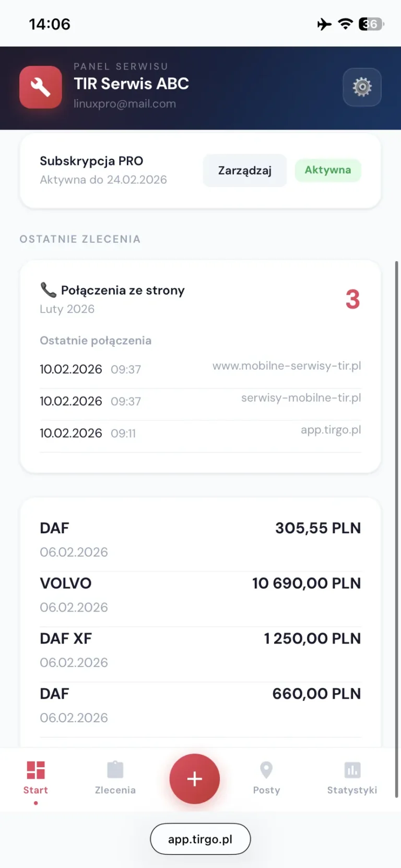Tap the Aktywna status badge
Viewport: 401px width, 868px height.
coord(327,170)
